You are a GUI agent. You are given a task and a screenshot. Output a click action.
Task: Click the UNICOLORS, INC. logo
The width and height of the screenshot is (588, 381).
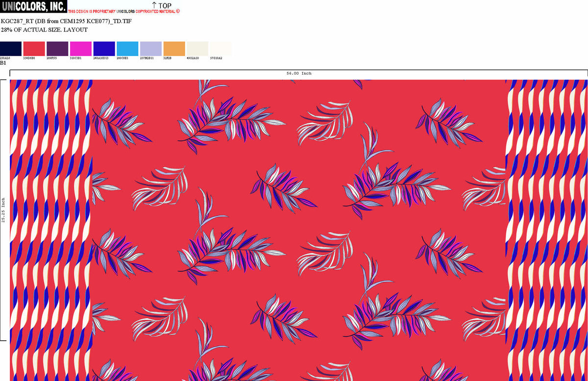[x=33, y=7]
